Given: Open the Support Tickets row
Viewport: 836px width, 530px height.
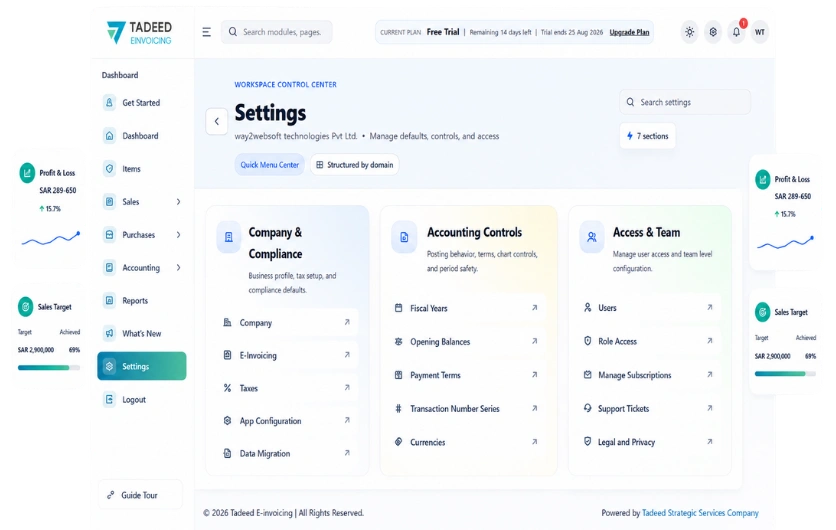Looking at the screenshot, I should [x=649, y=409].
